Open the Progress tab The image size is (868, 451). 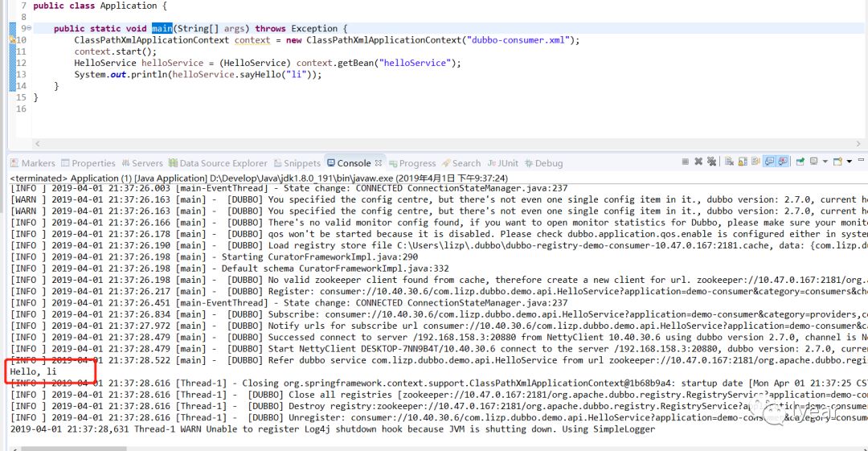point(412,163)
